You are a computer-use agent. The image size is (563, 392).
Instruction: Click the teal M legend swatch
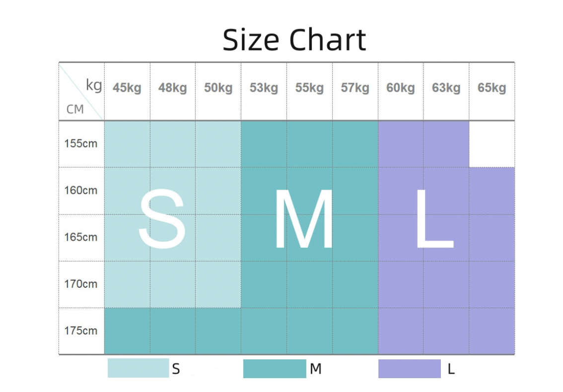pos(275,369)
